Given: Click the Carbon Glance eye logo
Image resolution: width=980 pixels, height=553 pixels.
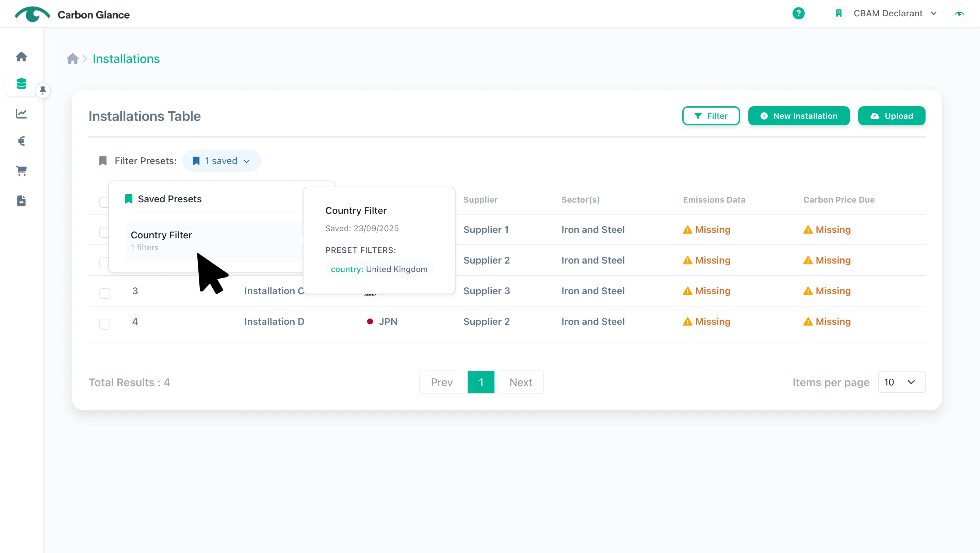Looking at the screenshot, I should pos(32,14).
